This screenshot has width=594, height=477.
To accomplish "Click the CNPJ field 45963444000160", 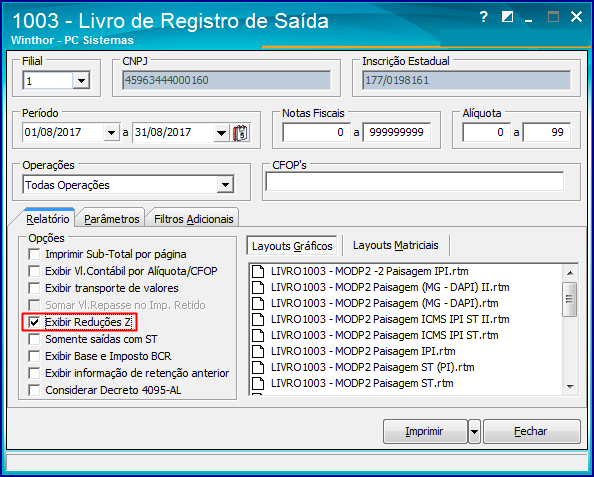I will pos(227,80).
